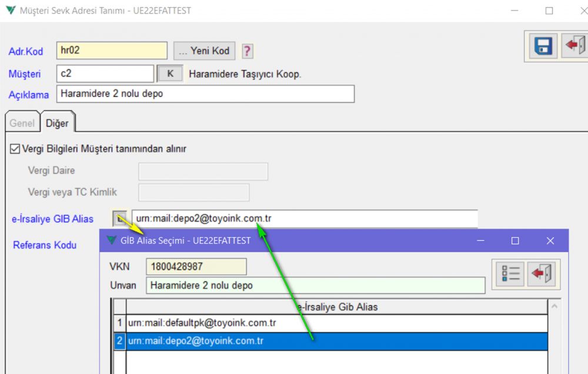This screenshot has width=588, height=374.
Task: Select the Diğer tab
Action: tap(57, 123)
